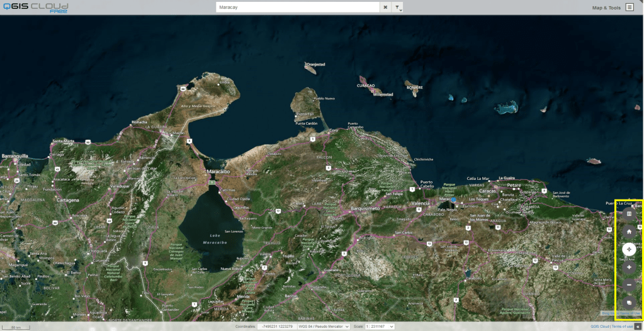Open the attribute table grid button

(x=629, y=214)
